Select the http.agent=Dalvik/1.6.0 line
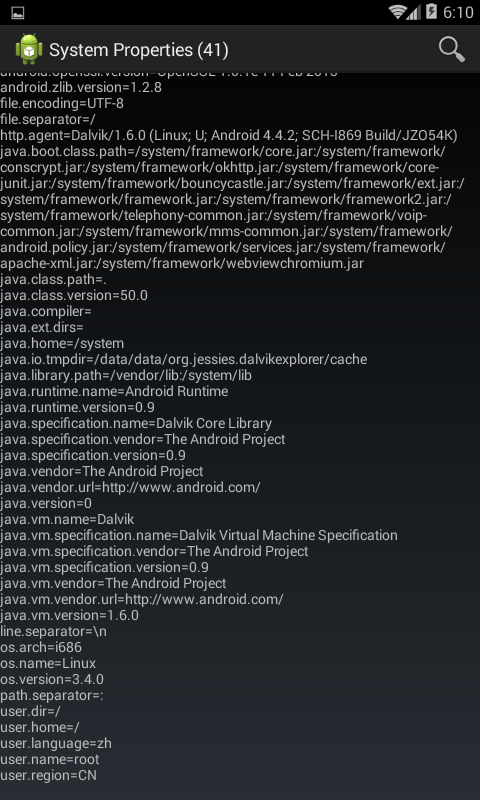The width and height of the screenshot is (480, 800). coord(229,135)
